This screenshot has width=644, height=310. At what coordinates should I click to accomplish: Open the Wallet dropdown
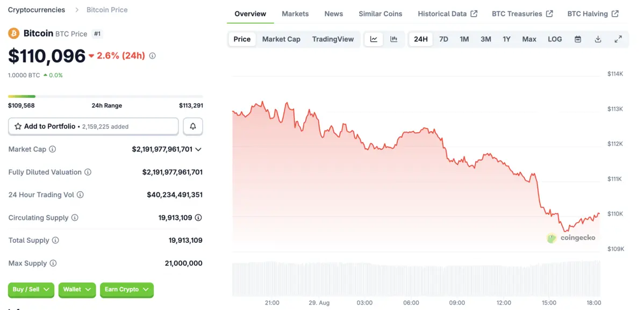coord(77,290)
